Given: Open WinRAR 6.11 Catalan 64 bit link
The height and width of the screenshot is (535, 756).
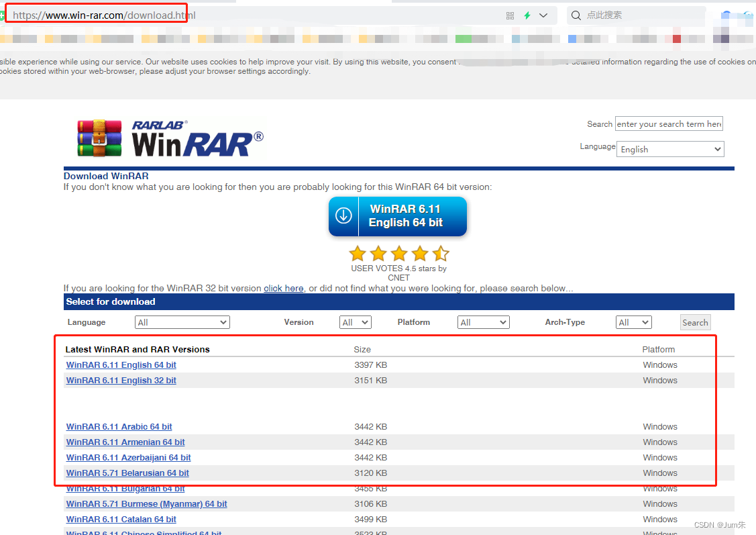Looking at the screenshot, I should (x=121, y=520).
